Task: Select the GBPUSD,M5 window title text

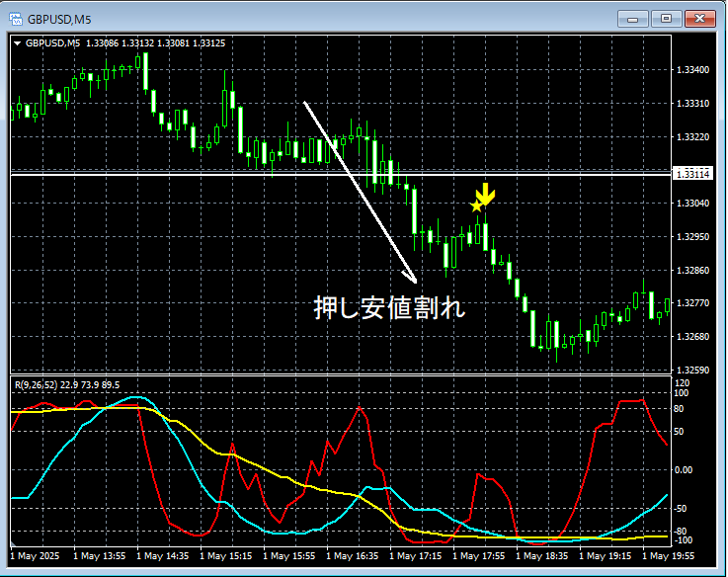Action: pos(59,20)
